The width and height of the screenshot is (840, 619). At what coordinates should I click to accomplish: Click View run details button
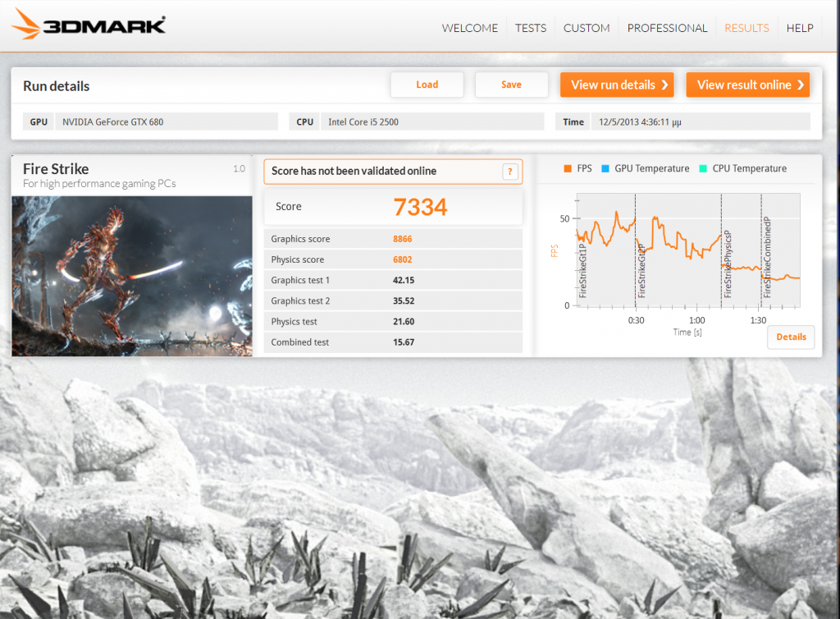tap(617, 85)
